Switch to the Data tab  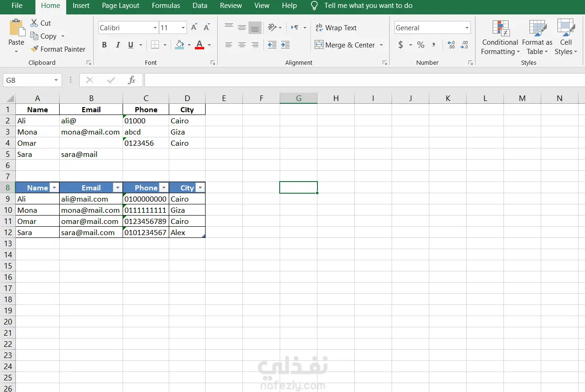point(200,6)
